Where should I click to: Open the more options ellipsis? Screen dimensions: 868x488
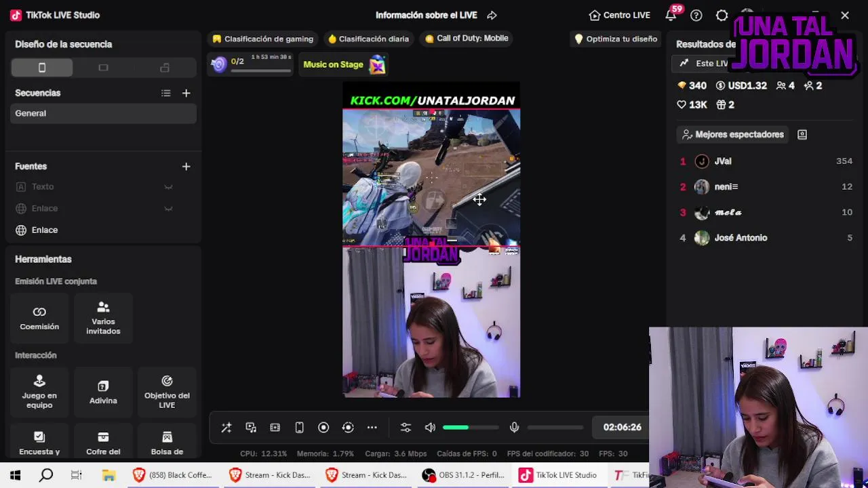[x=372, y=427]
